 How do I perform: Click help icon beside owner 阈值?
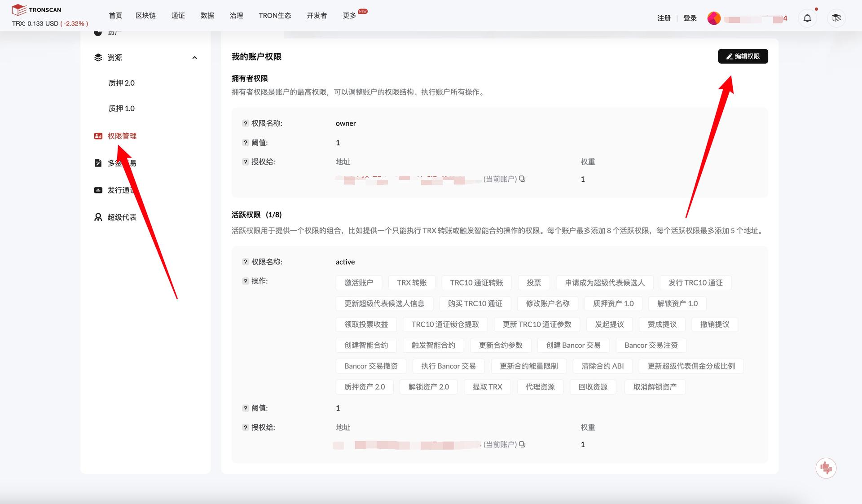[x=246, y=143]
